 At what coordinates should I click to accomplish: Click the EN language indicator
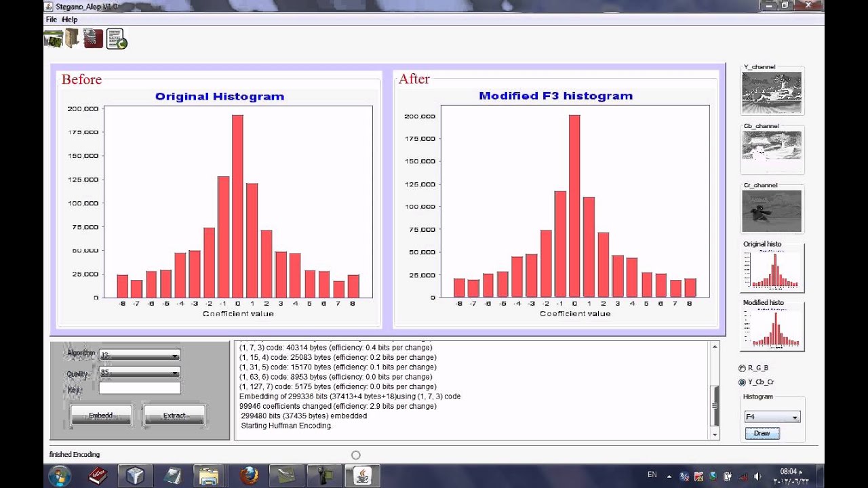click(652, 475)
